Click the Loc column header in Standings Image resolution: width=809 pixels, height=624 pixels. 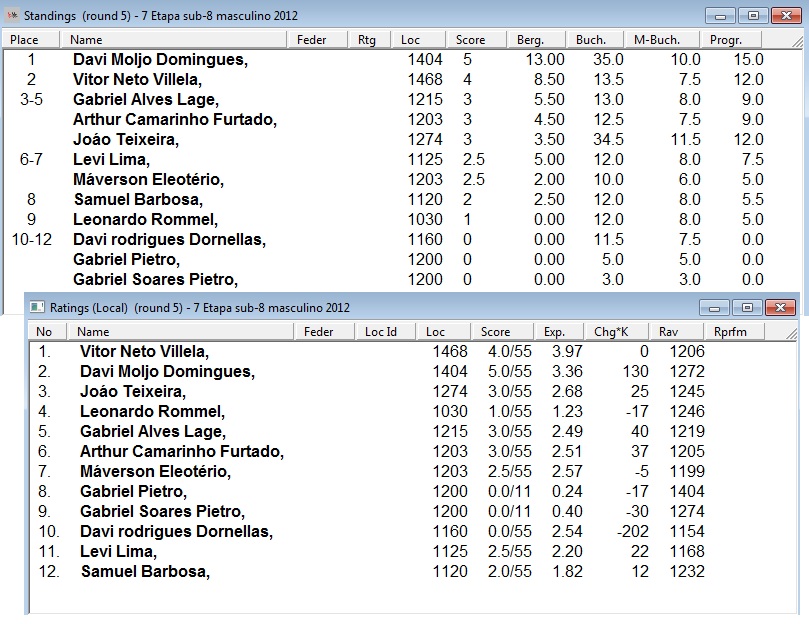pyautogui.click(x=418, y=40)
